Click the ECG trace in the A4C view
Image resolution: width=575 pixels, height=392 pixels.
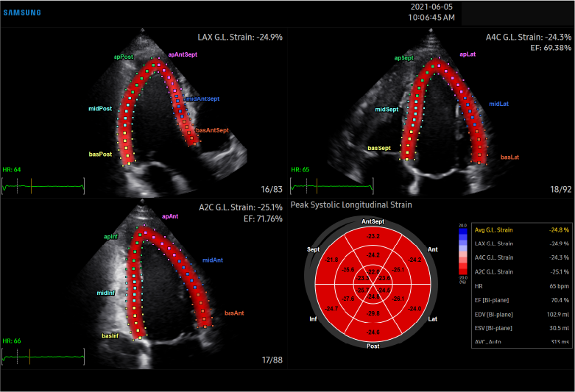[x=332, y=186]
